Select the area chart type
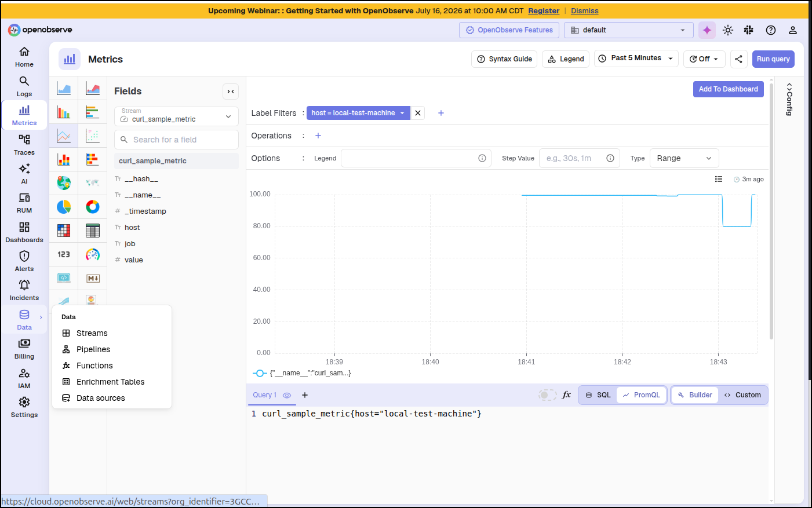The image size is (812, 508). (64, 89)
